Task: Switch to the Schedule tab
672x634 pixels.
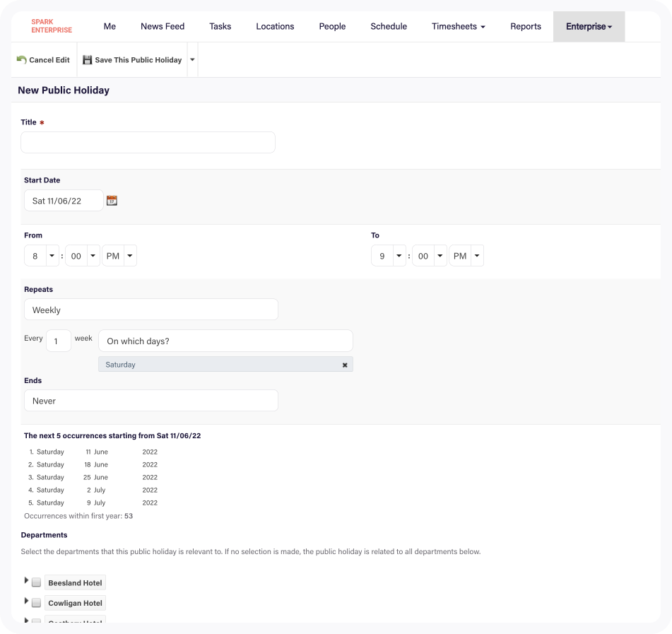Action: coord(388,26)
